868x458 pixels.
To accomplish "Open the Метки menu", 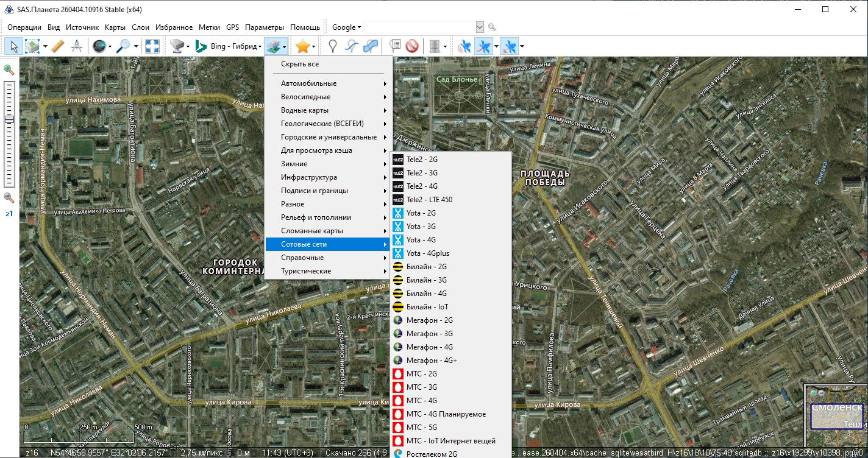I will coord(209,27).
